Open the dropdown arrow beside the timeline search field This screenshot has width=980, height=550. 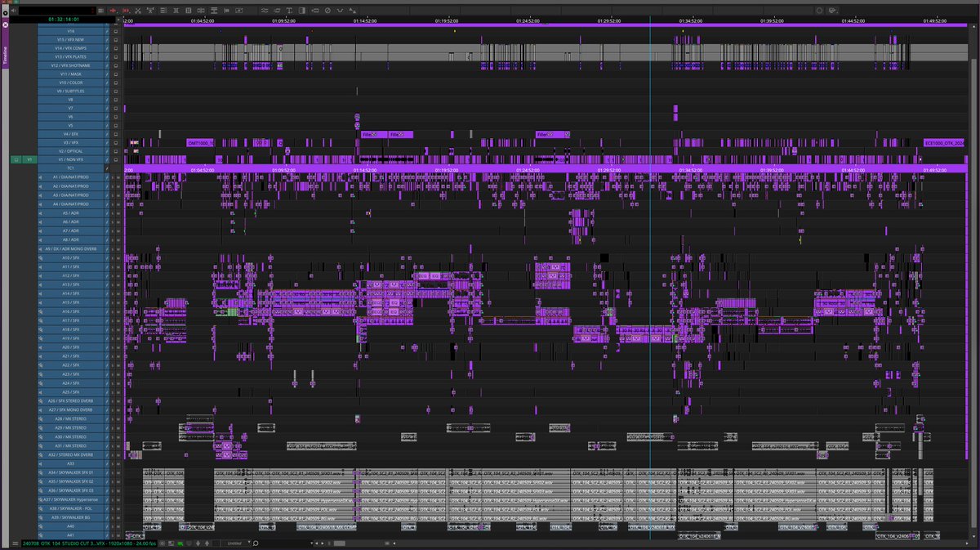click(x=312, y=543)
